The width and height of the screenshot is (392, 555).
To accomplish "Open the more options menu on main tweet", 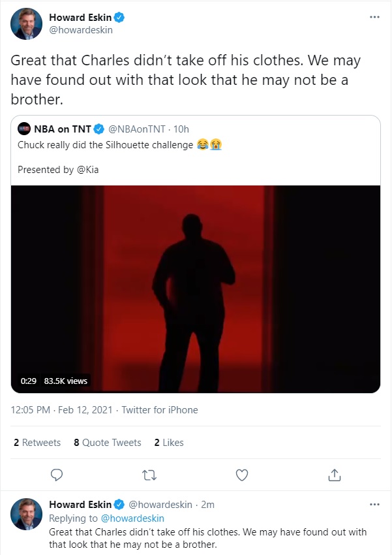I will point(374,16).
